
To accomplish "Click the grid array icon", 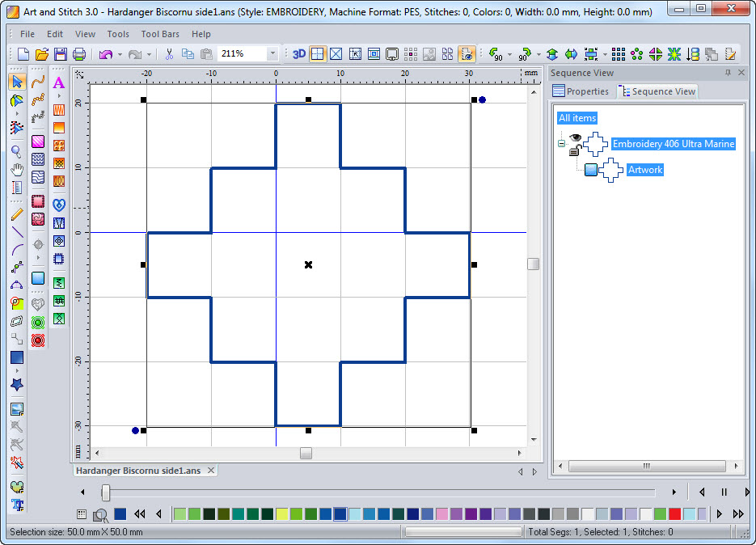I will point(618,54).
